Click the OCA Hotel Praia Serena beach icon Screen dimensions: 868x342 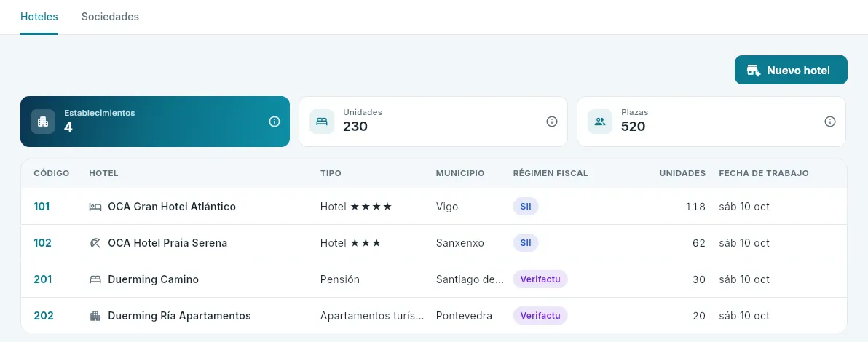pos(95,244)
